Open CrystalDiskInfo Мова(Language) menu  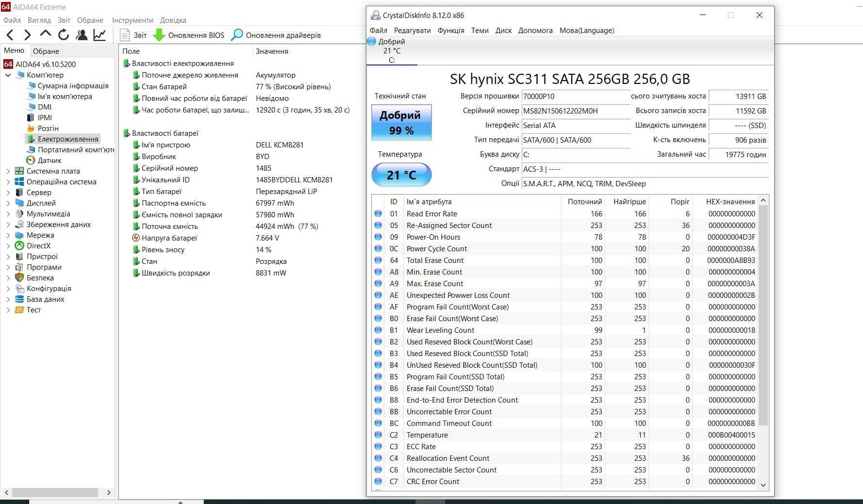(587, 30)
